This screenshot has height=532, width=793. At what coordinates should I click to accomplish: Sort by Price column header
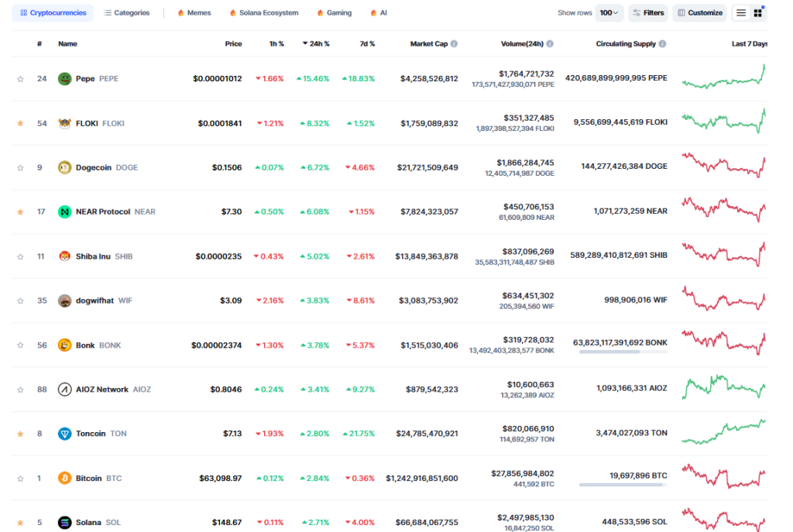tap(233, 44)
